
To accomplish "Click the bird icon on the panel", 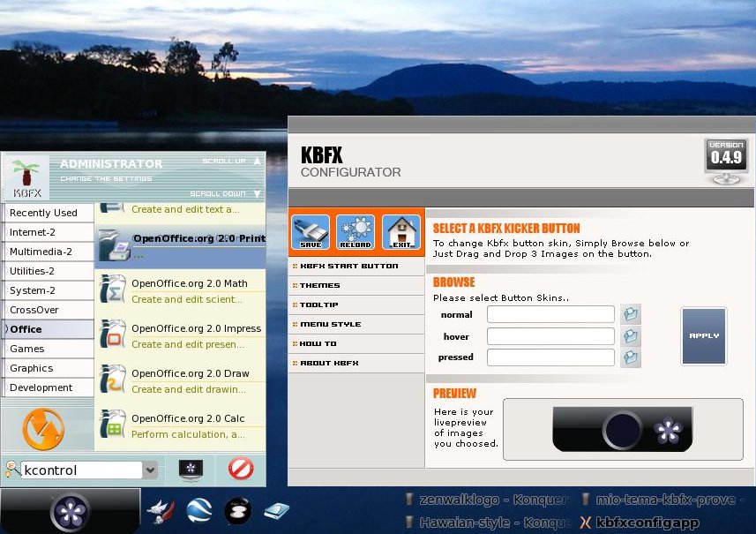I will point(161,511).
